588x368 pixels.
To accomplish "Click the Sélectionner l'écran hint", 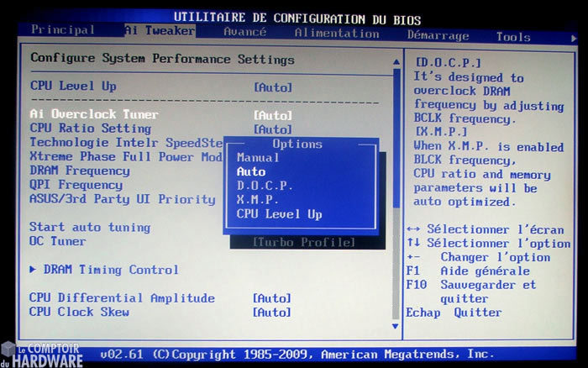I will [486, 229].
